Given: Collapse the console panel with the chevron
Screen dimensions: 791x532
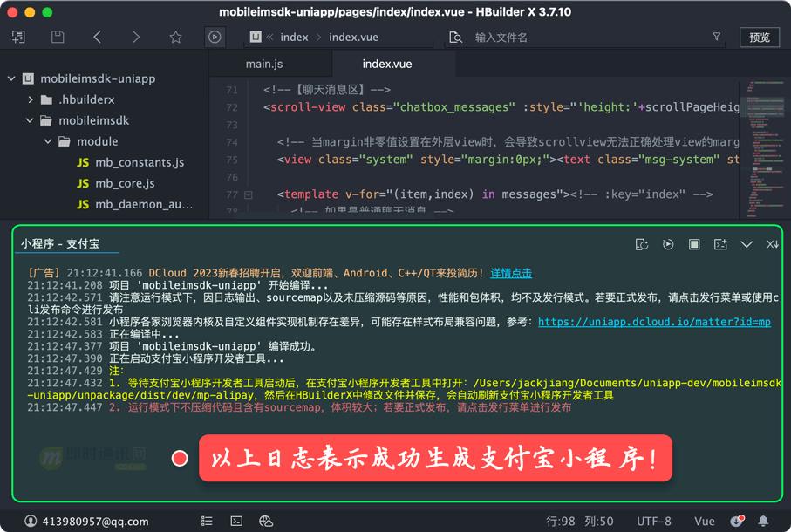Looking at the screenshot, I should coord(747,245).
